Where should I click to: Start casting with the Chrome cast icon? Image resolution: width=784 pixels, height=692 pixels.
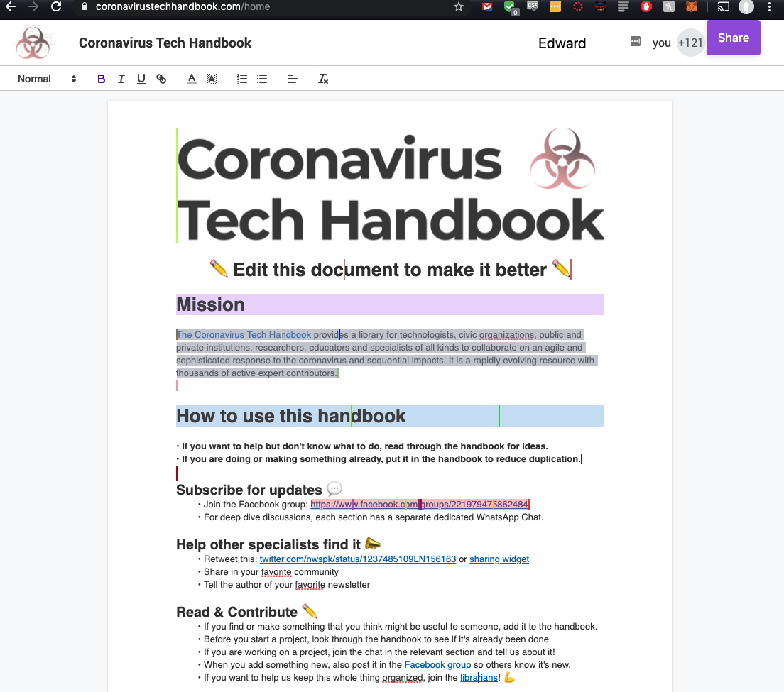pyautogui.click(x=724, y=8)
